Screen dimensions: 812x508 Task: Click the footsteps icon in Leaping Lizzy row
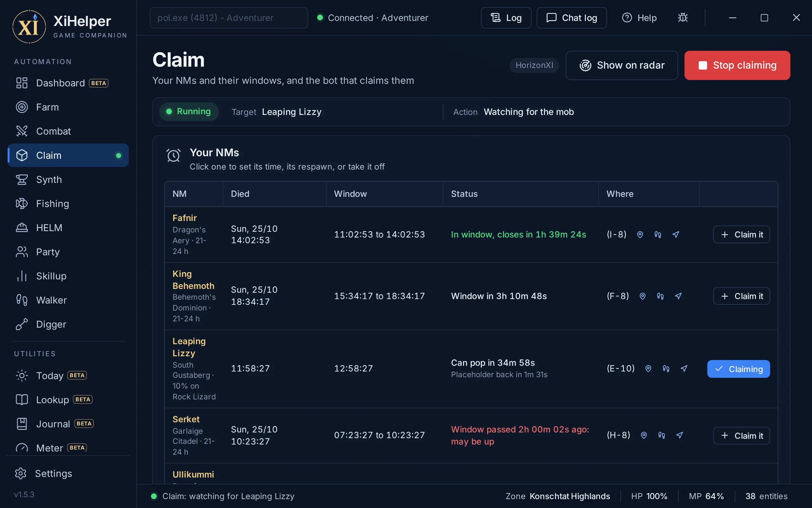666,369
